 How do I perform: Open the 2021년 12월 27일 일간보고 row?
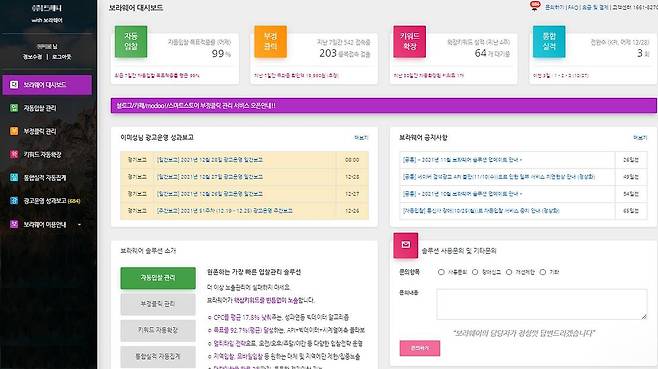(244, 177)
